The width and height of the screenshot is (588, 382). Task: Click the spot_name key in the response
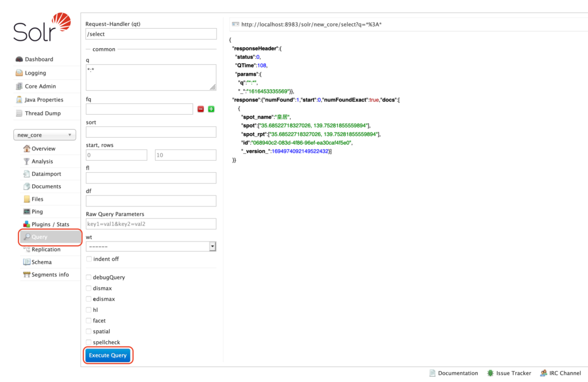[257, 117]
